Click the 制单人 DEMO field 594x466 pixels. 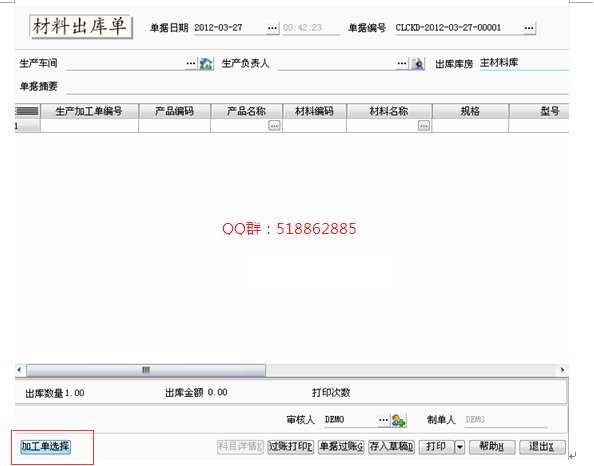[x=506, y=420]
